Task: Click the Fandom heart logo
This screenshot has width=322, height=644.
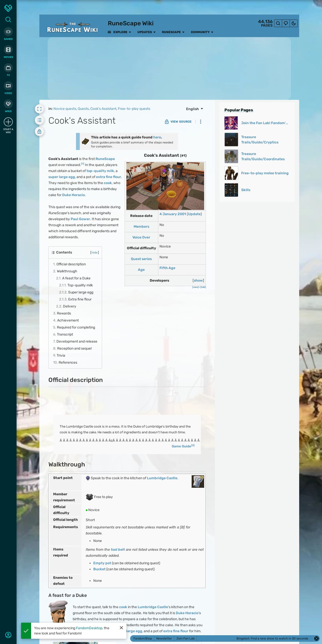Action: click(x=8, y=8)
